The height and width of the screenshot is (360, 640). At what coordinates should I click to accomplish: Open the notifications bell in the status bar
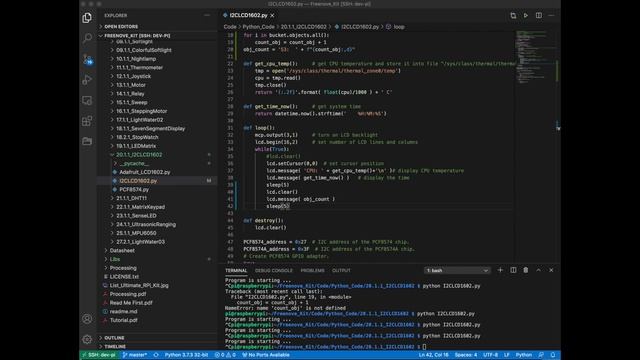point(553,355)
